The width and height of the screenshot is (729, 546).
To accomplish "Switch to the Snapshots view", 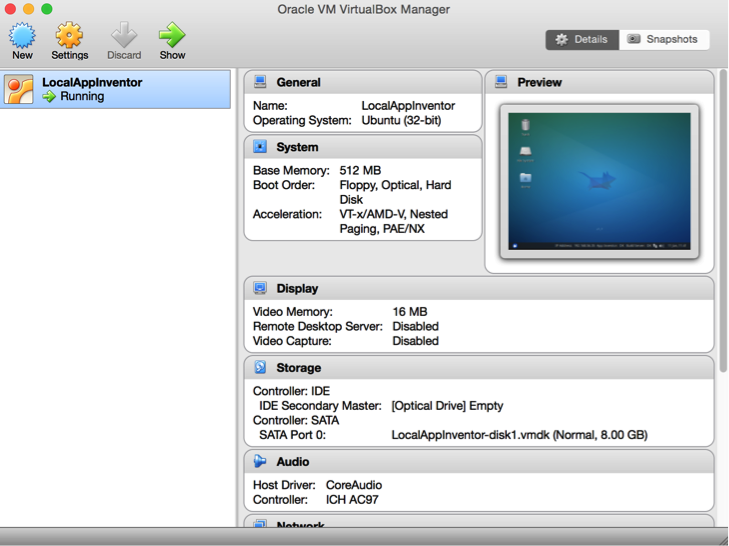I will 664,40.
